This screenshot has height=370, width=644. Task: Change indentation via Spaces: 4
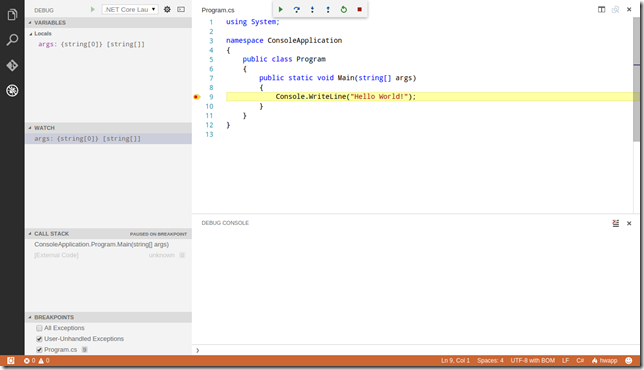pyautogui.click(x=490, y=361)
